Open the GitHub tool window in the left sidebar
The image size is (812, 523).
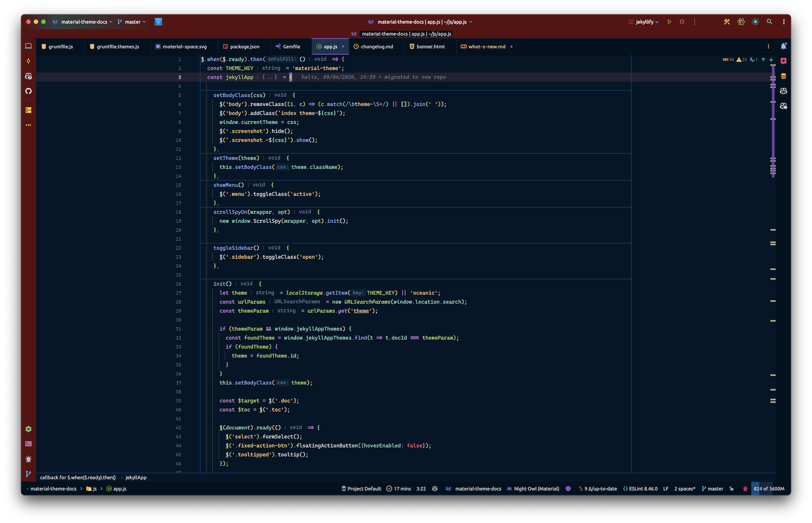(x=28, y=91)
